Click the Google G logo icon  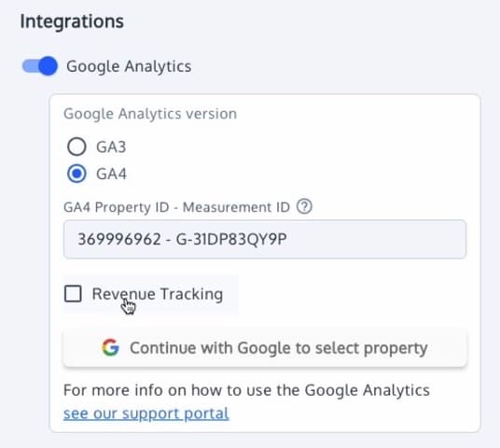pyautogui.click(x=110, y=347)
